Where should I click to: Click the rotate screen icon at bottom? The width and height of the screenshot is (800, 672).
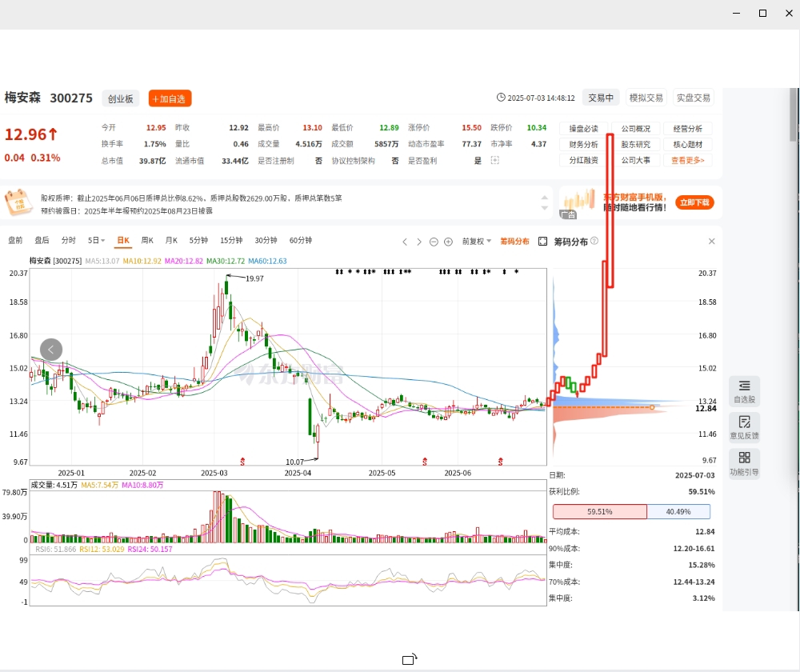coord(410,659)
